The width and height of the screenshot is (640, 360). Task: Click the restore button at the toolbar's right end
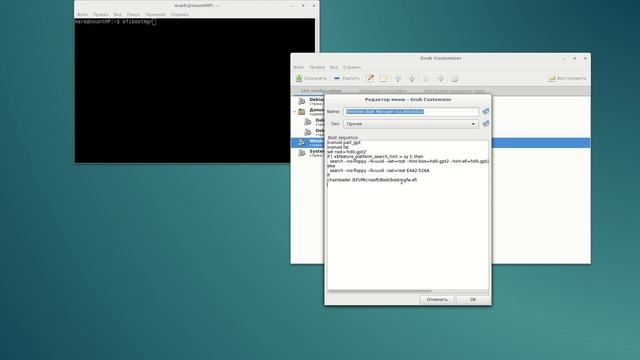pyautogui.click(x=567, y=78)
